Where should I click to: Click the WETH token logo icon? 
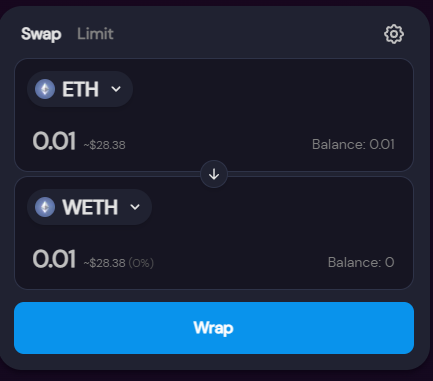(45, 207)
